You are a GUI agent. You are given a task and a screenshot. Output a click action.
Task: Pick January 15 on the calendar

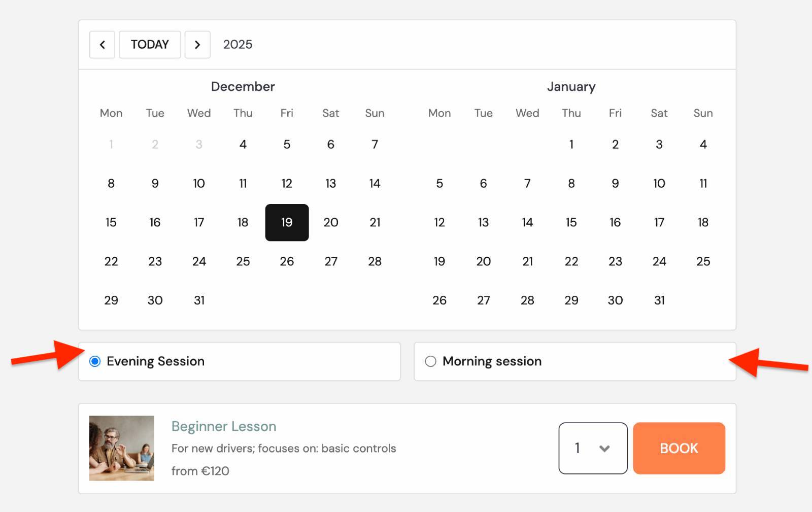571,222
